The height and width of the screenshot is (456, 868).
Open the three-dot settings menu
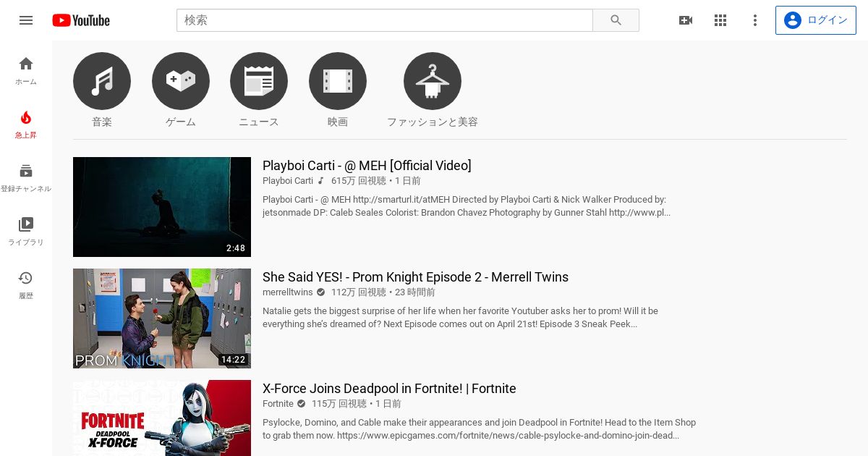pos(755,20)
